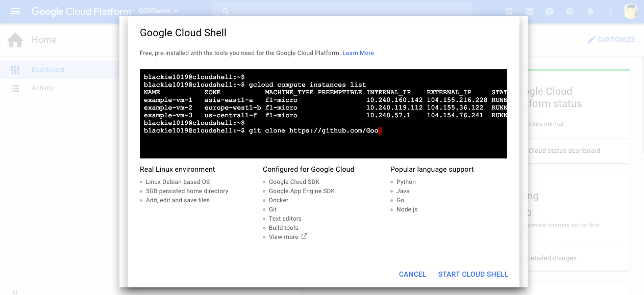
Task: Open the Help question mark icon
Action: point(570,11)
